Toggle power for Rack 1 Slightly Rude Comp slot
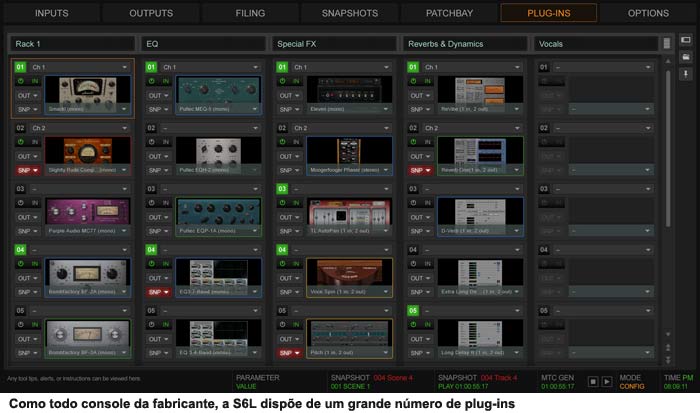The image size is (700, 413). click(x=21, y=142)
